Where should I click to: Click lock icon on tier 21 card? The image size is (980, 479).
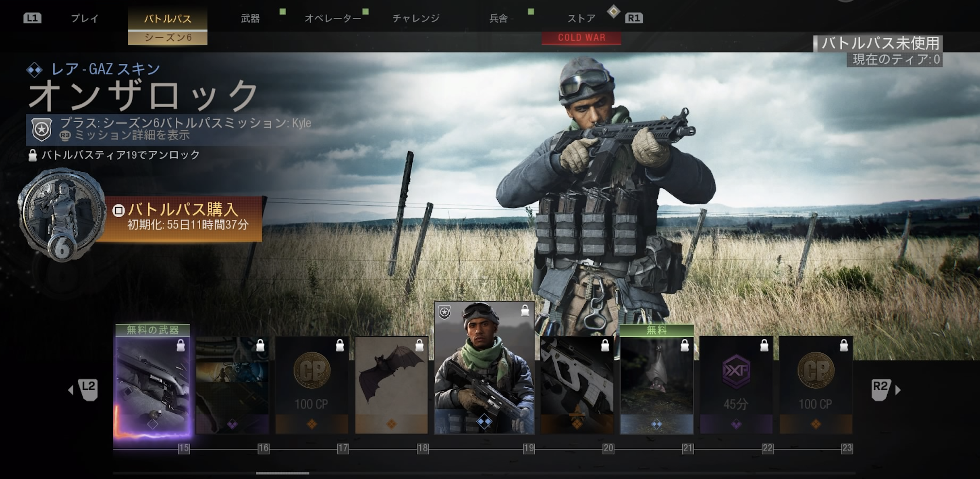[x=685, y=345]
